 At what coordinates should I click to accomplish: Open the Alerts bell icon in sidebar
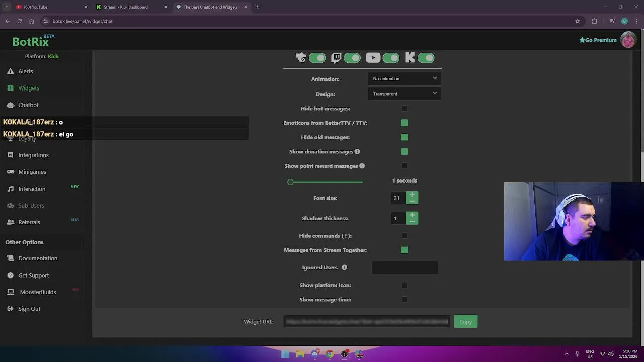pos(11,71)
